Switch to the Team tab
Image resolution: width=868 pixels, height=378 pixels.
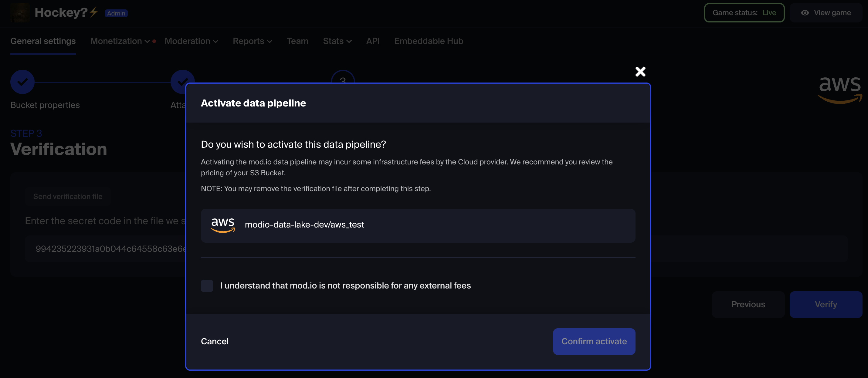297,41
